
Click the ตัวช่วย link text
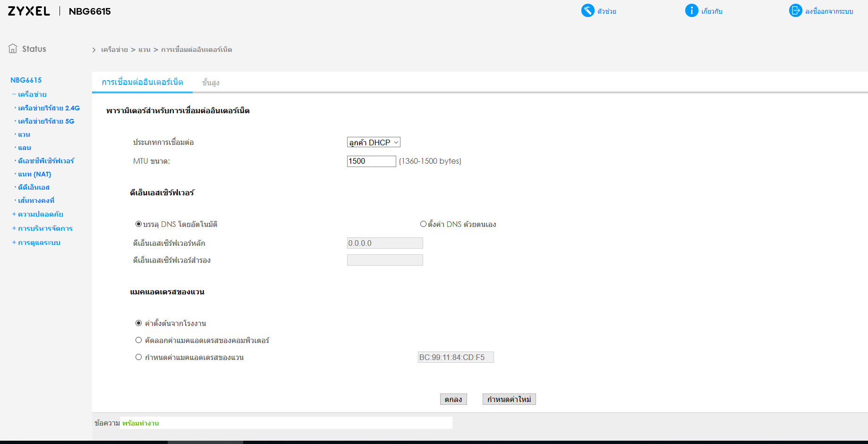(607, 11)
